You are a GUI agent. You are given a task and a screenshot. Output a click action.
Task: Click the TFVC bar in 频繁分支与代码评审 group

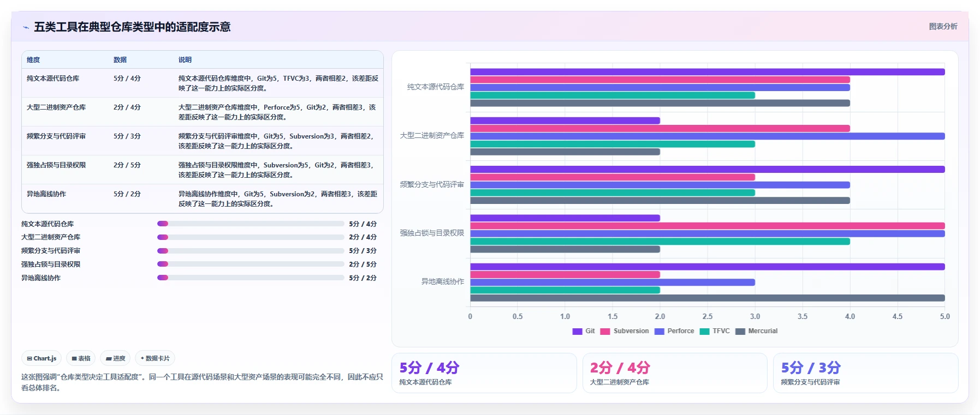click(x=613, y=193)
